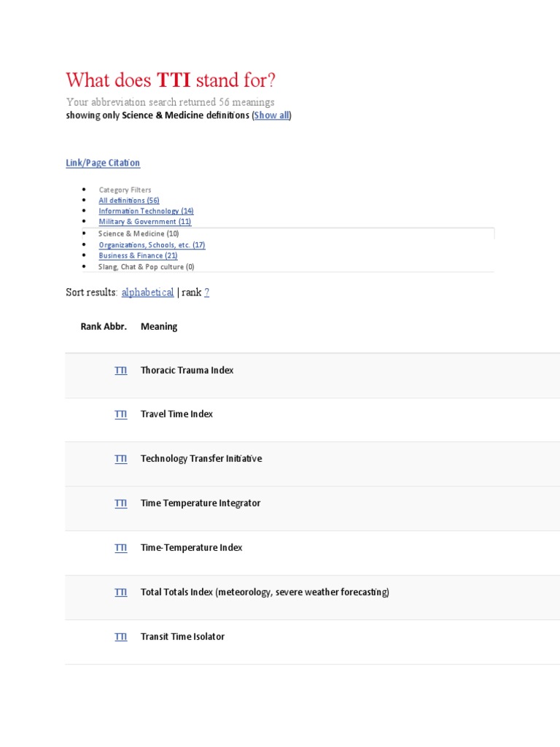Click the 'Slang, Chat & Pop culture (0)' item

[x=146, y=267]
